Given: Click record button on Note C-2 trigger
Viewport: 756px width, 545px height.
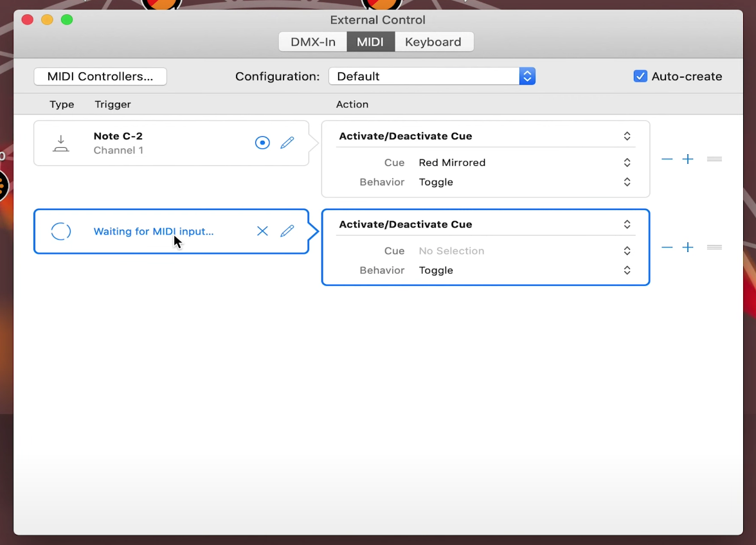Looking at the screenshot, I should pos(262,143).
